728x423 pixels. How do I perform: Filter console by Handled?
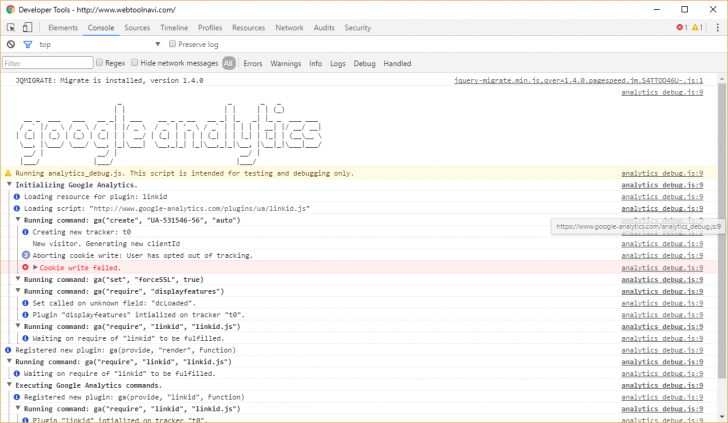(x=397, y=64)
